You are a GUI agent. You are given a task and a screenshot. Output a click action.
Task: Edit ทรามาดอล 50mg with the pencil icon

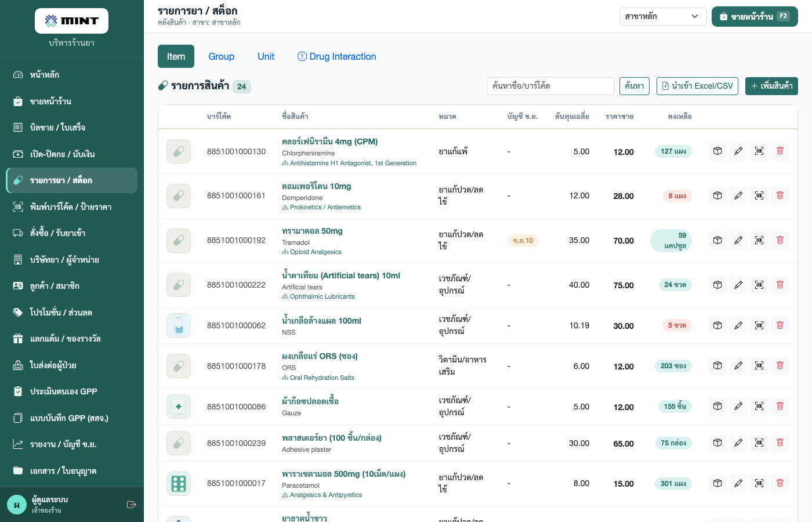pyautogui.click(x=738, y=241)
